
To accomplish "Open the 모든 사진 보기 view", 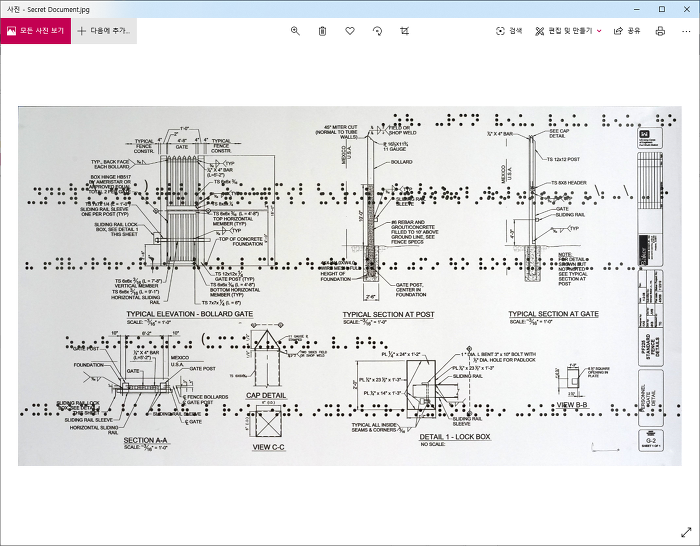I will point(36,31).
